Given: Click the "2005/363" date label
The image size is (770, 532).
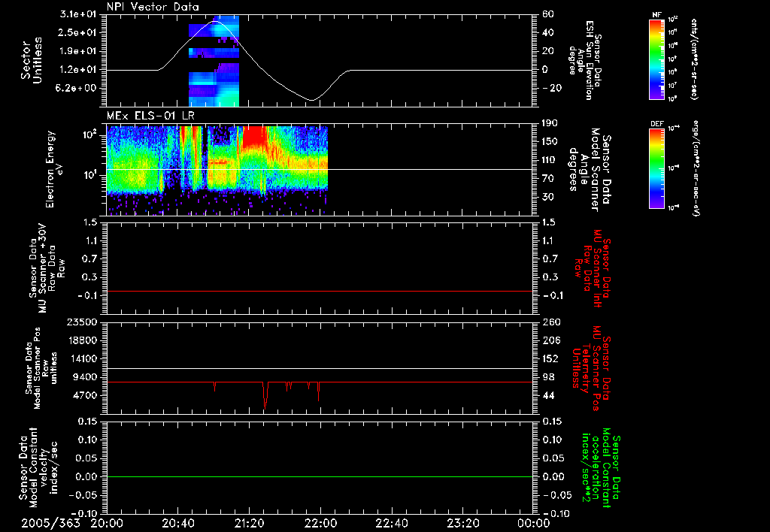Looking at the screenshot, I should 50,523.
